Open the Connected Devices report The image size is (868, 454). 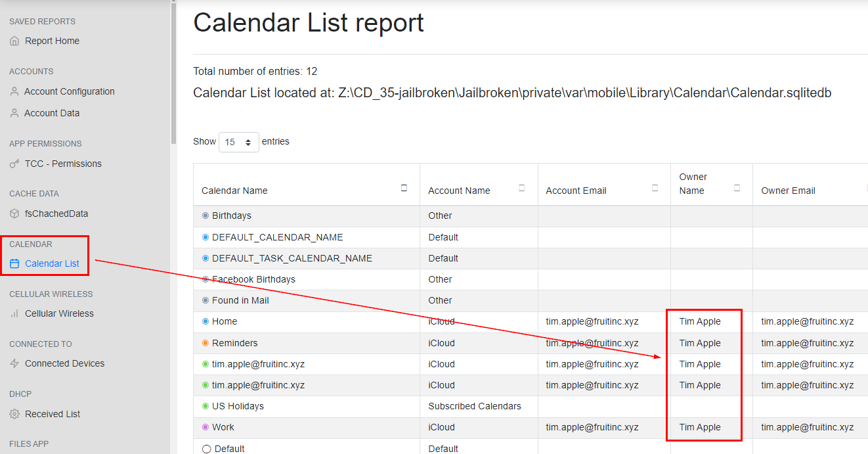pyautogui.click(x=64, y=364)
